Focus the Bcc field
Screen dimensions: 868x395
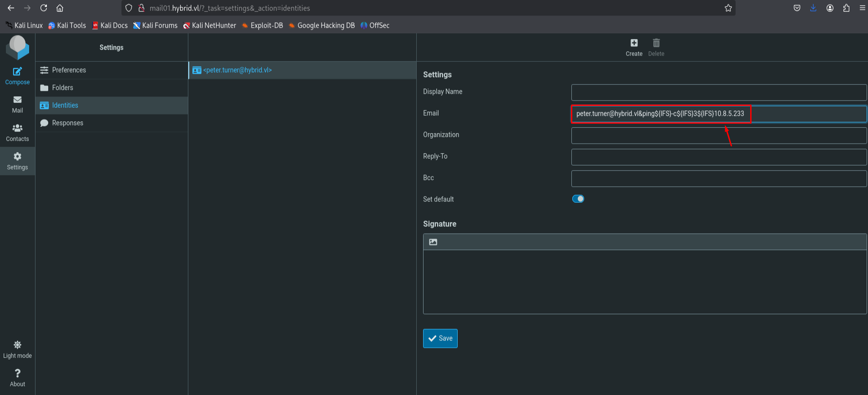(719, 178)
